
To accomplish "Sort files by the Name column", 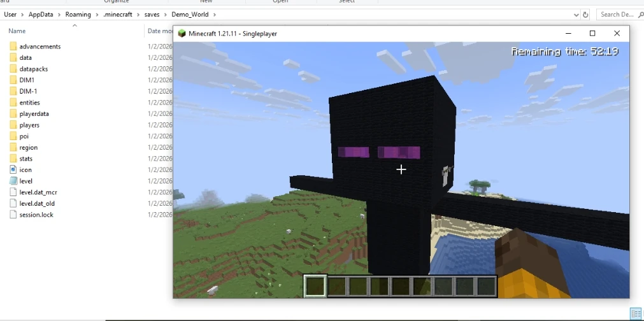I will click(17, 31).
